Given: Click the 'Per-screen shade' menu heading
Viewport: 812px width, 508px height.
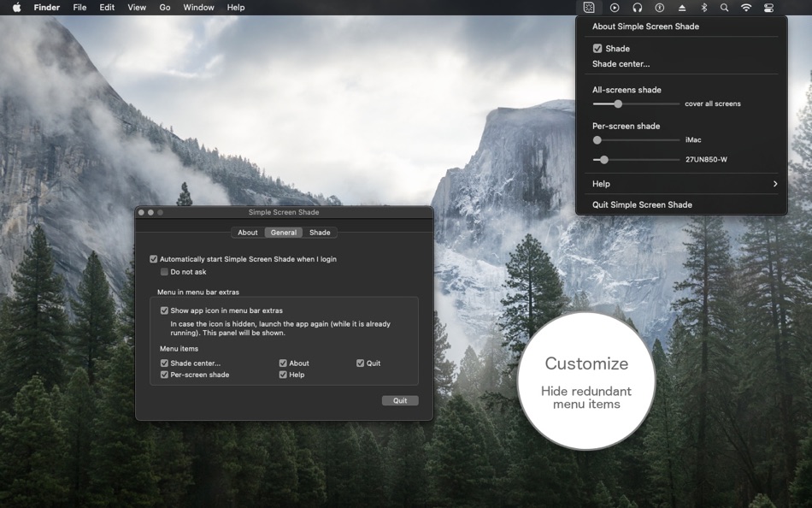Looking at the screenshot, I should [x=626, y=126].
